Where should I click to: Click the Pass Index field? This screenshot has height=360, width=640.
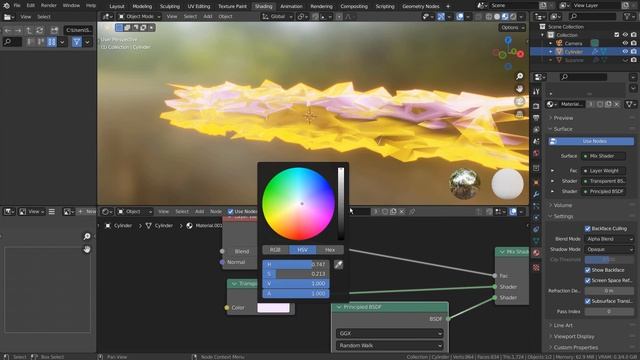(x=609, y=311)
